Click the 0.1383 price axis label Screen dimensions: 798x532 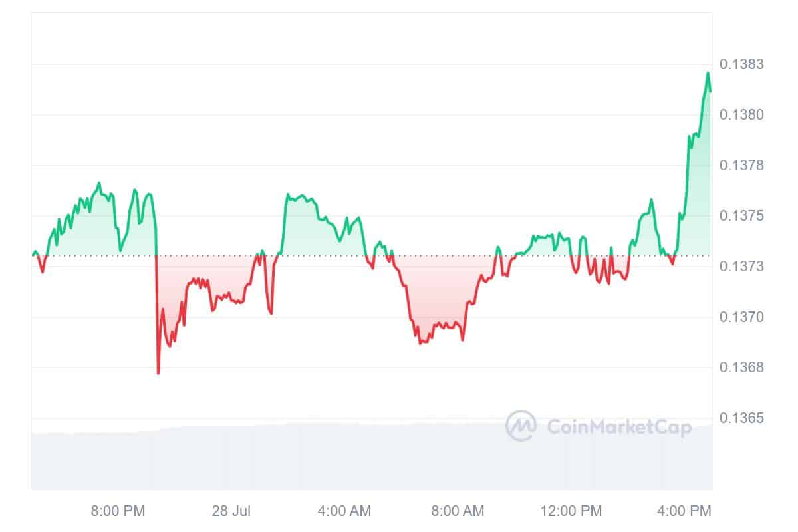pos(741,65)
